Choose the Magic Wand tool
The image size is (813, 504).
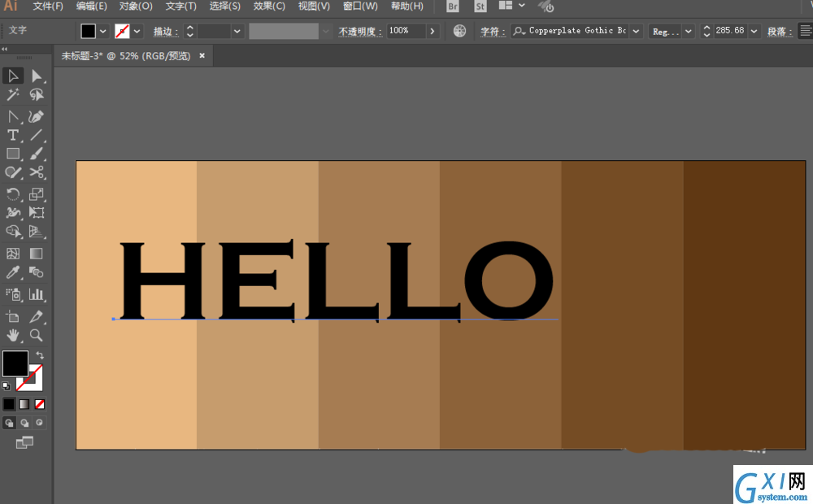[x=13, y=94]
